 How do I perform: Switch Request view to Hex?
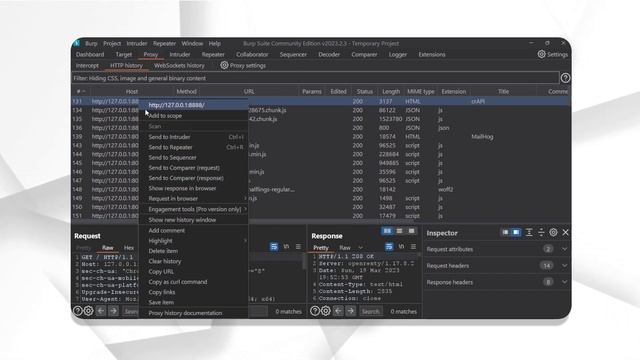pos(129,247)
